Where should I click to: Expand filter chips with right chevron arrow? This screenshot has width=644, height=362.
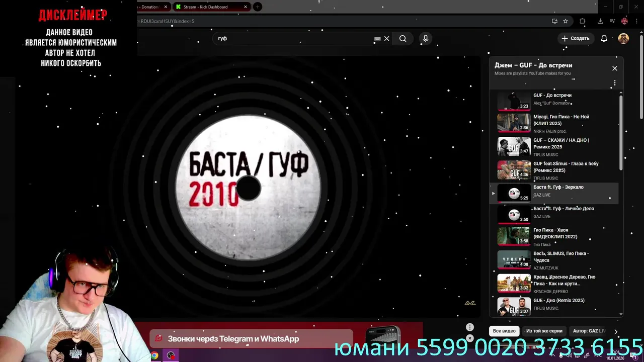click(616, 331)
